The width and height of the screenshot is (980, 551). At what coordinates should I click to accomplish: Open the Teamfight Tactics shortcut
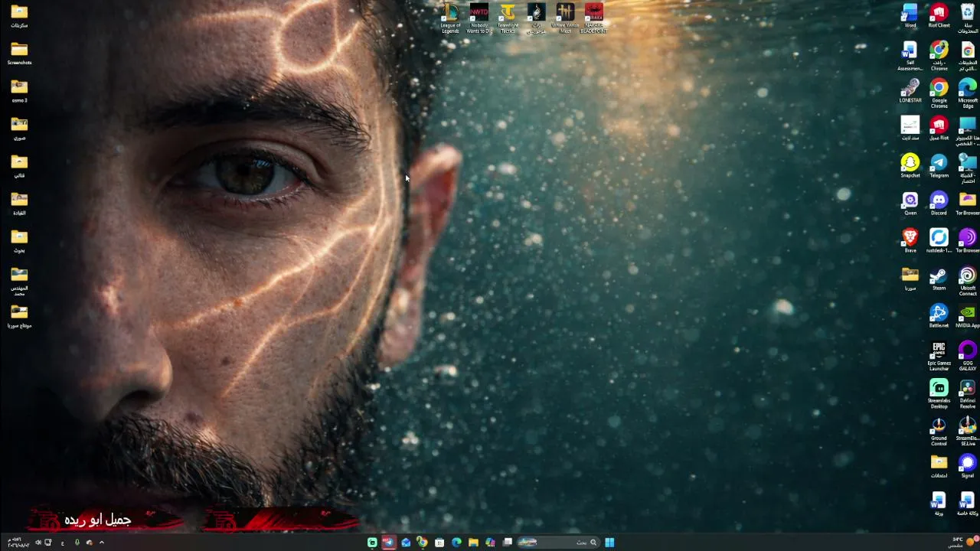[508, 18]
